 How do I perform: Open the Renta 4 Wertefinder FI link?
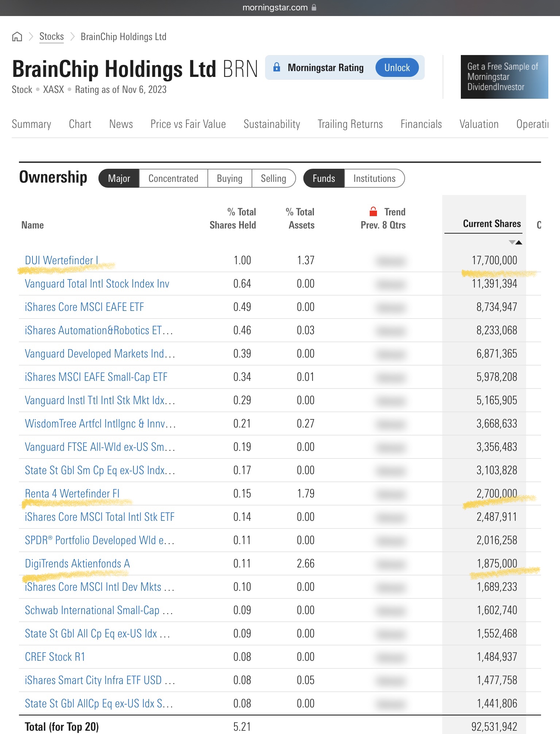point(72,494)
